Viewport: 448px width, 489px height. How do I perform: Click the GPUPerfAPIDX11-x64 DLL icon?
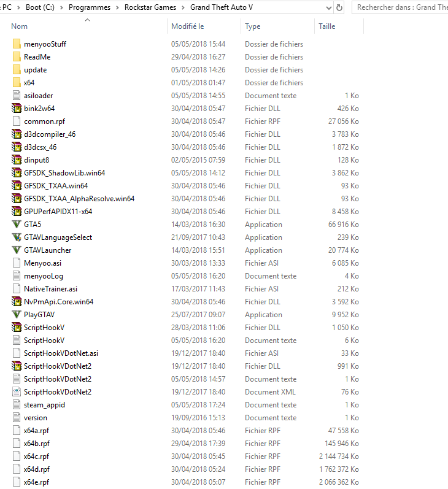point(17,212)
